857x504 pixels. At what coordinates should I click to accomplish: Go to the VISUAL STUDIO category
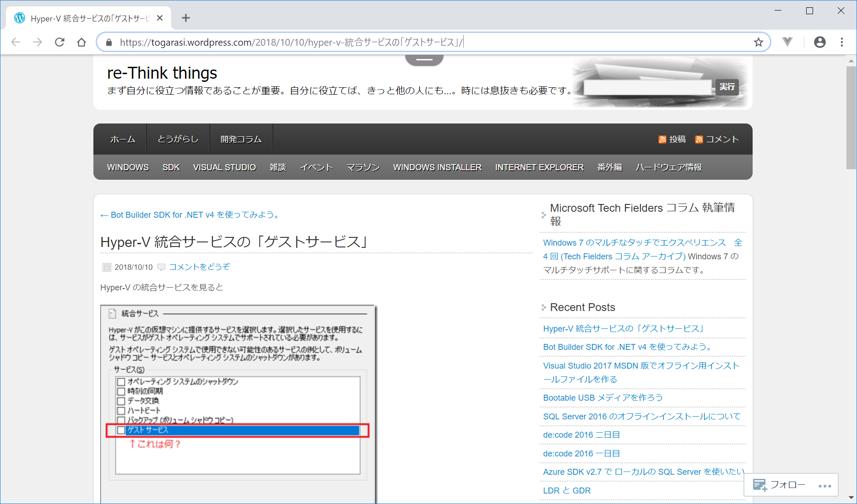coord(224,167)
